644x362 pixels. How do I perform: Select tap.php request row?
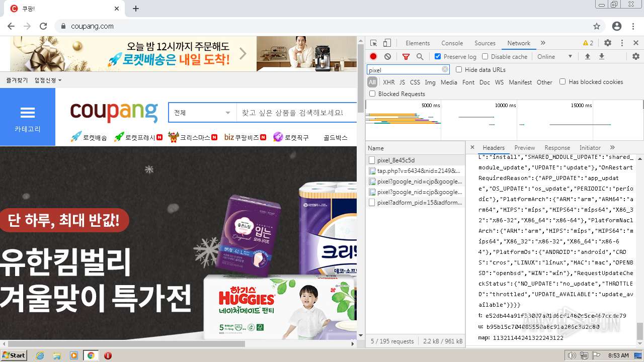click(x=415, y=171)
